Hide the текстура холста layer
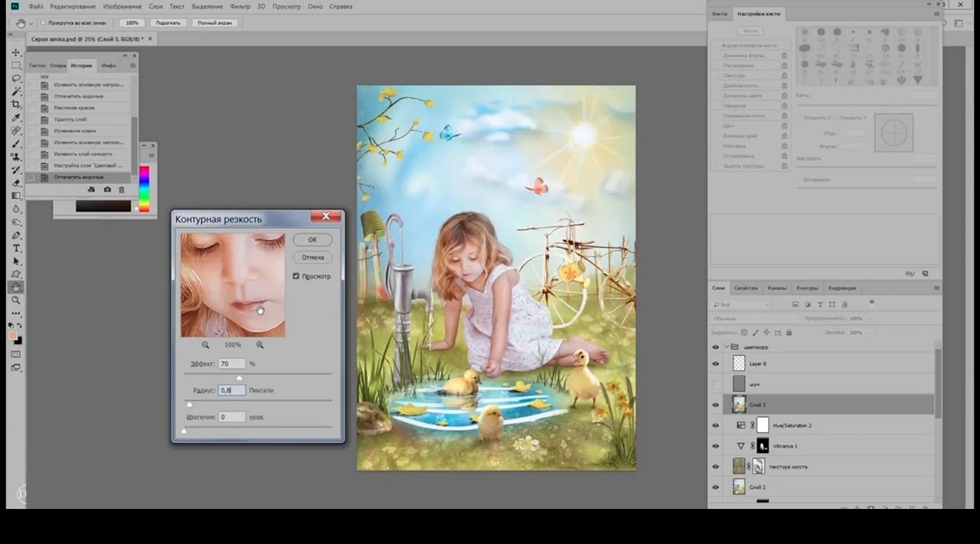980x544 pixels. 716,467
